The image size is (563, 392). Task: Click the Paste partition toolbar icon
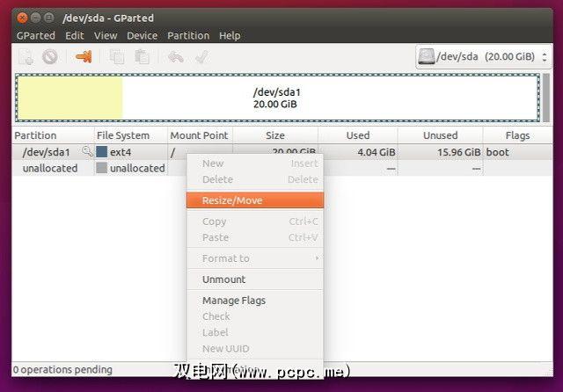[x=142, y=56]
